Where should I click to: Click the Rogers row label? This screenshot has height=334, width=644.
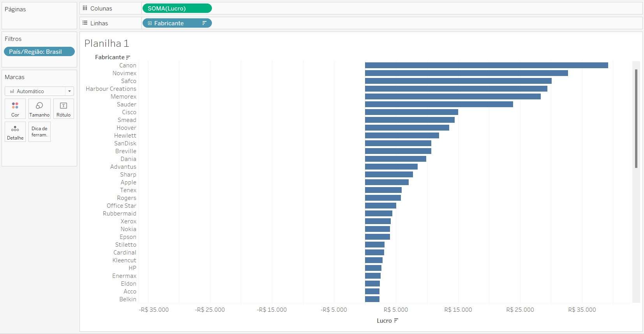tap(127, 198)
